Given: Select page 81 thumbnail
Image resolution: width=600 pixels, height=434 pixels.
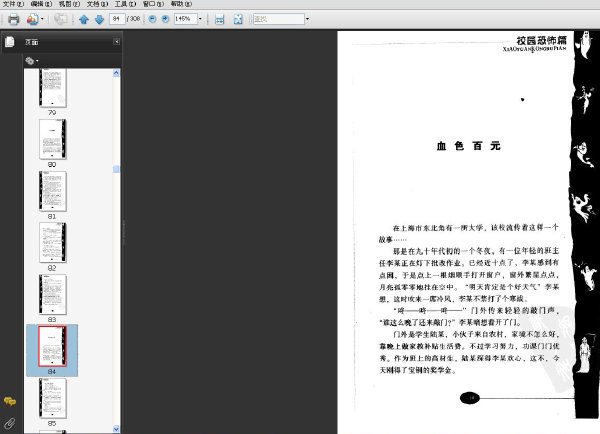Looking at the screenshot, I should click(x=52, y=191).
